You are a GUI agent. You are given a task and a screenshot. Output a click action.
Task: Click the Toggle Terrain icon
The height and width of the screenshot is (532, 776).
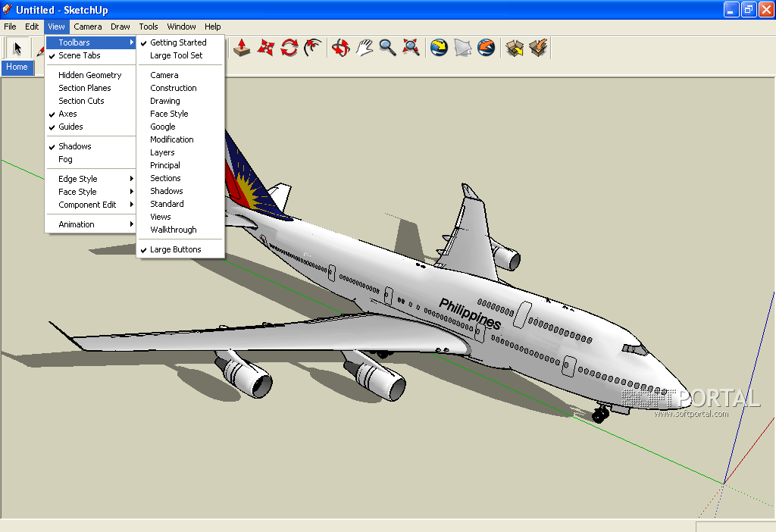pyautogui.click(x=463, y=48)
